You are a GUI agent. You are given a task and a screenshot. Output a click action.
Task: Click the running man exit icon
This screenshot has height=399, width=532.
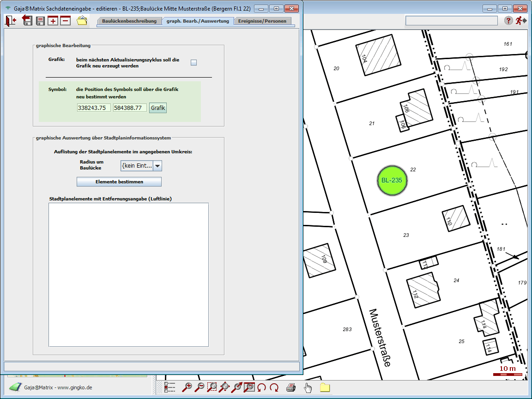click(521, 20)
